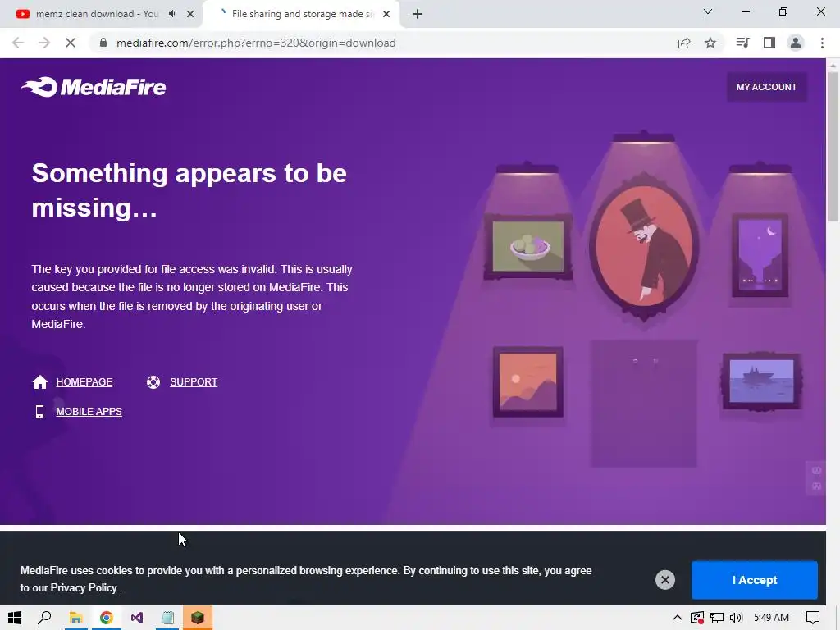
Task: Open the Chrome three-dot menu
Action: click(x=822, y=43)
